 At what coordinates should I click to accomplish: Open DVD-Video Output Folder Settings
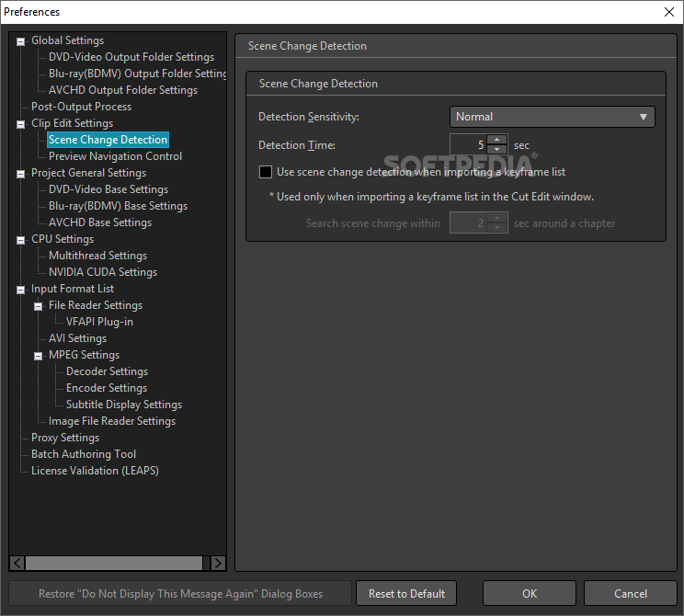pyautogui.click(x=131, y=57)
